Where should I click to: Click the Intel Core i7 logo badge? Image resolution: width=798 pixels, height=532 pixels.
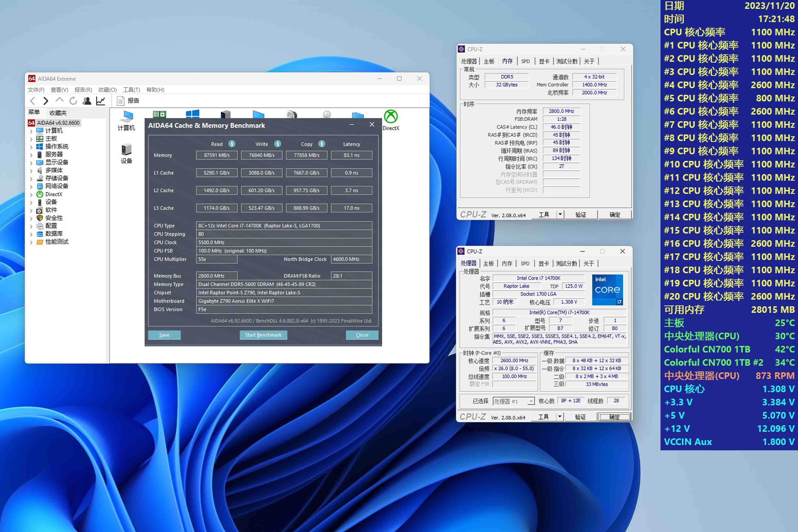click(607, 290)
